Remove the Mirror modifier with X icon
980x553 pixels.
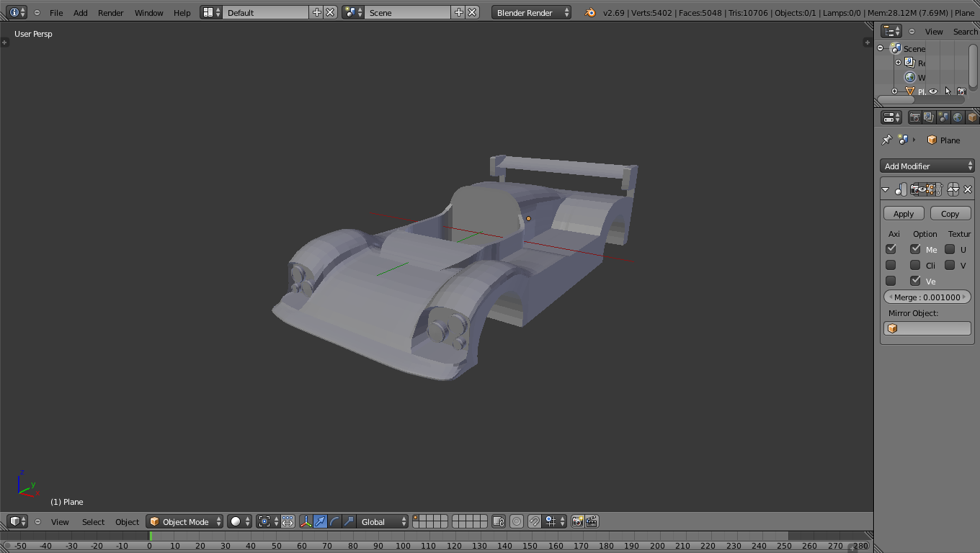click(968, 189)
